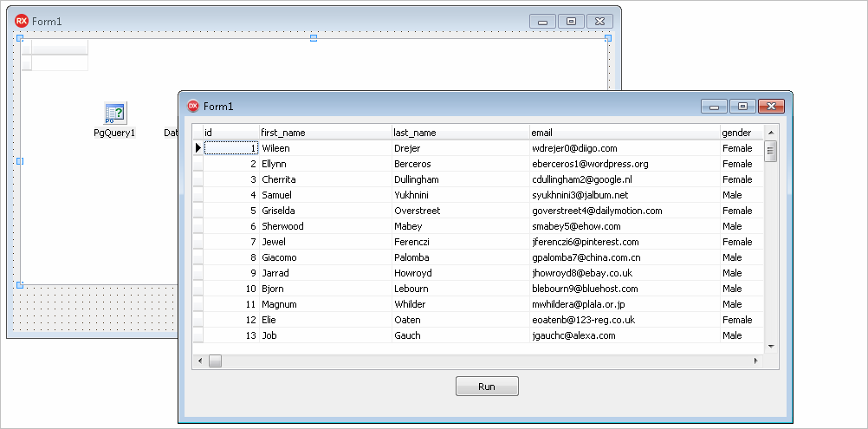Screen dimensions: 868x429
Task: Select the cell 'Dullingham'
Action: coord(461,179)
